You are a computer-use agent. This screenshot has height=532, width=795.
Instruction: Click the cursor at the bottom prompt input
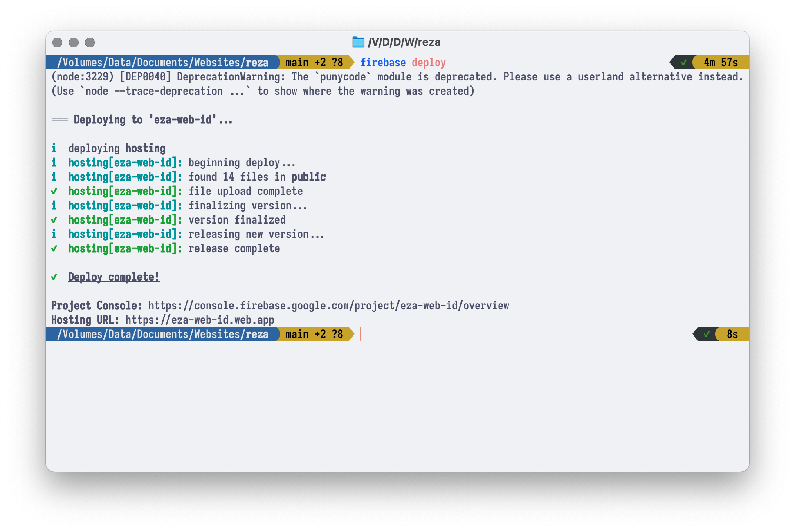361,334
